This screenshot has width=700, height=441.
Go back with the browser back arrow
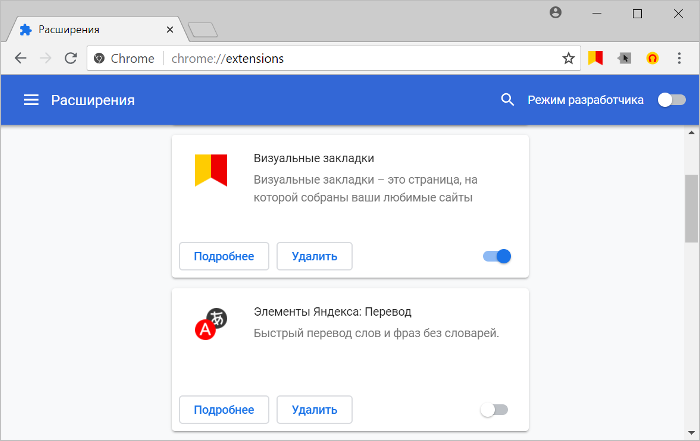[21, 58]
